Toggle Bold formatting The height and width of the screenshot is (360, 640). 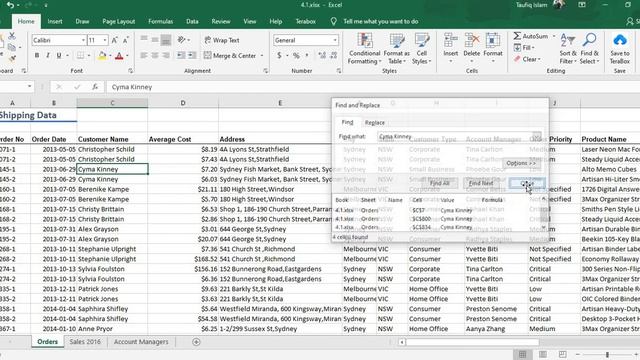[x=37, y=56]
